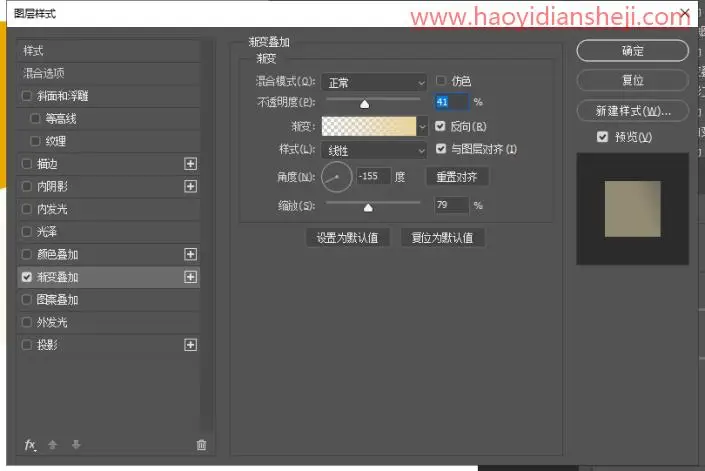Enable the 图案叠加 checkbox
Screen dimensions: 705x471
coord(27,299)
